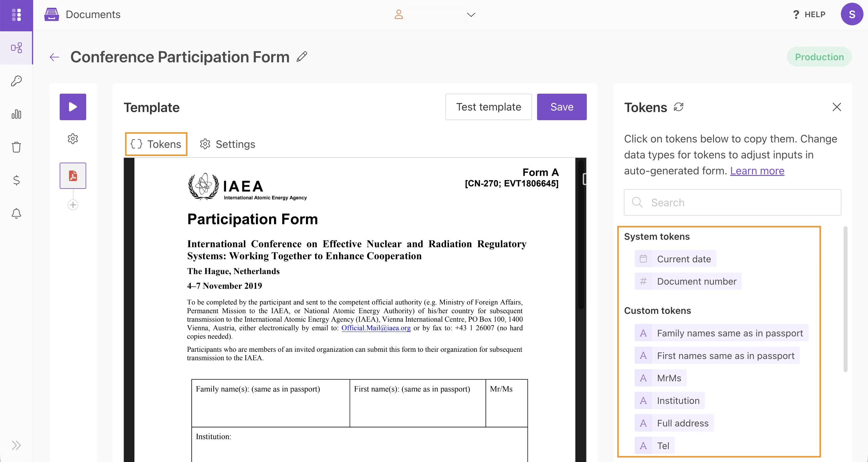Refresh tokens list icon

pyautogui.click(x=678, y=107)
